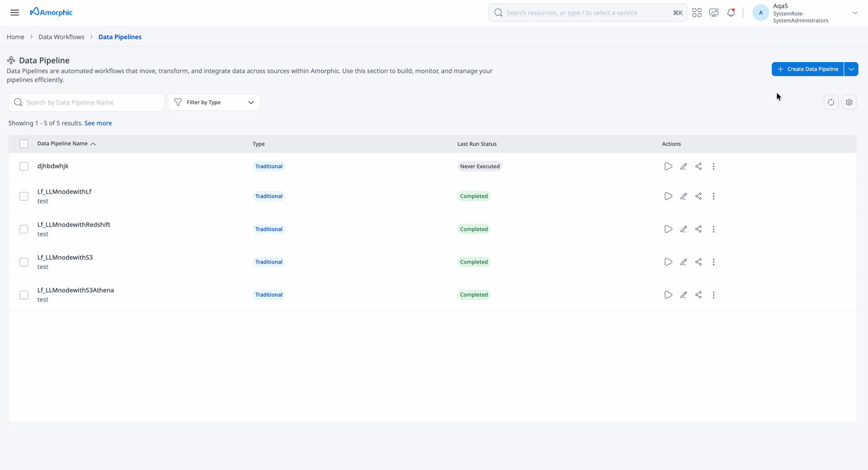Image resolution: width=868 pixels, height=470 pixels.
Task: Go to Home breadcrumb
Action: point(15,37)
